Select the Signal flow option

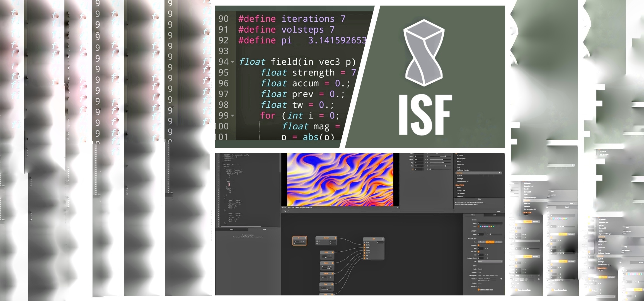[x=490, y=242]
